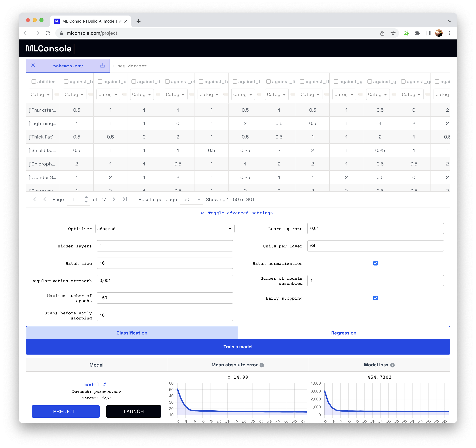Disable Batch normalization checkbox

[x=375, y=263]
